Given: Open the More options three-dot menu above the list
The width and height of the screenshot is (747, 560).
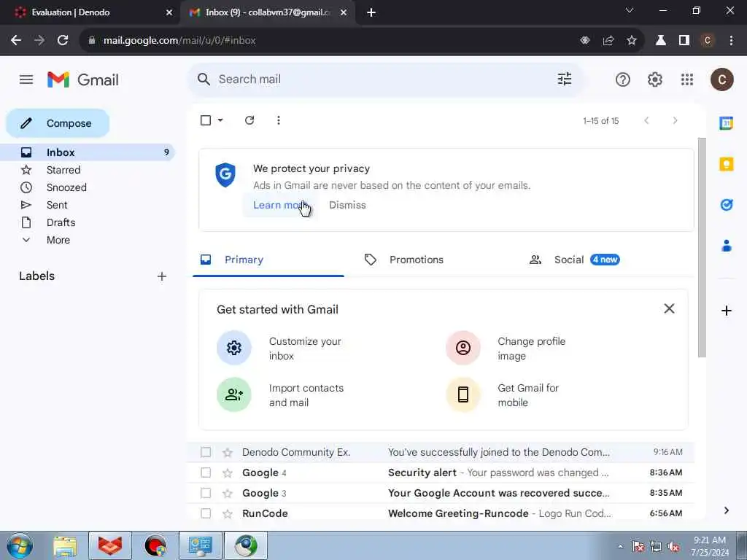Looking at the screenshot, I should coord(279,120).
